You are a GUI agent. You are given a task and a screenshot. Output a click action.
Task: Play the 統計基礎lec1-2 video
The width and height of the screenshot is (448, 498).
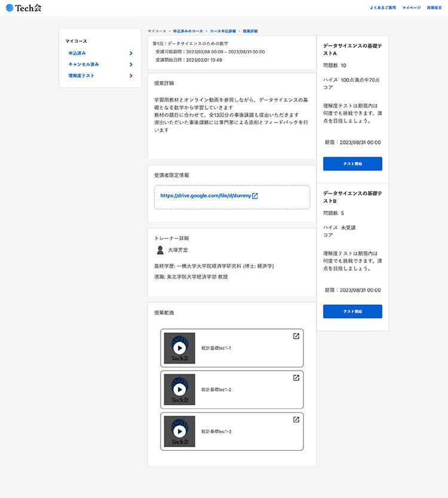(179, 389)
